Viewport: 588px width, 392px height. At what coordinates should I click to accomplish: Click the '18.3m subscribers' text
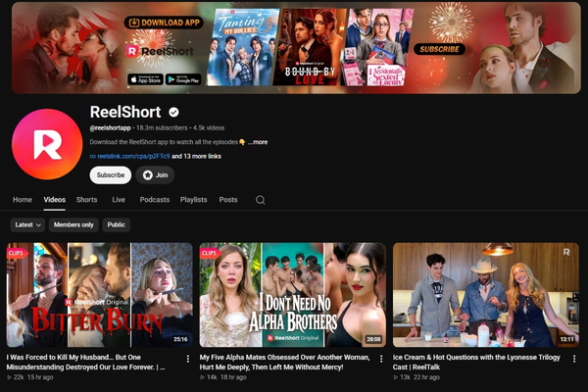pos(162,128)
